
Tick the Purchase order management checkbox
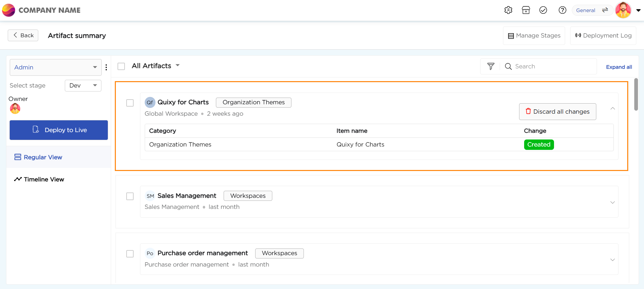130,254
